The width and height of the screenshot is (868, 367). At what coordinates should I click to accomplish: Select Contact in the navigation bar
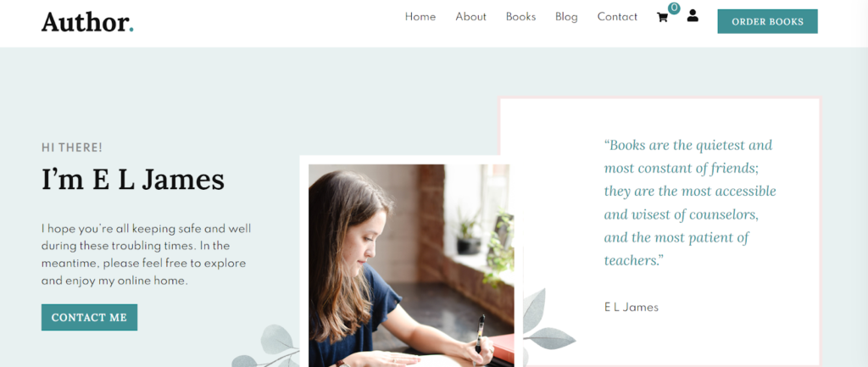click(617, 17)
